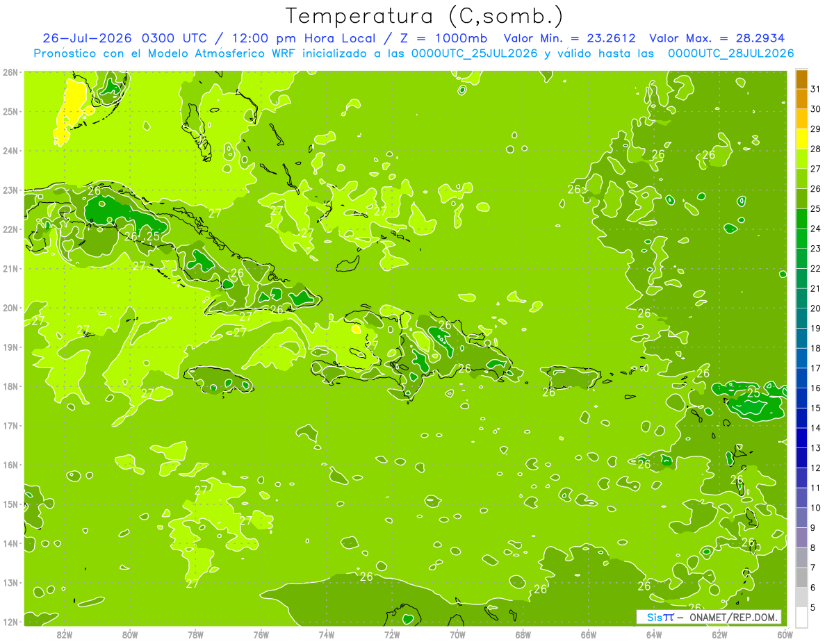
Task: Click the '62W' longitude axis label
Action: click(719, 634)
